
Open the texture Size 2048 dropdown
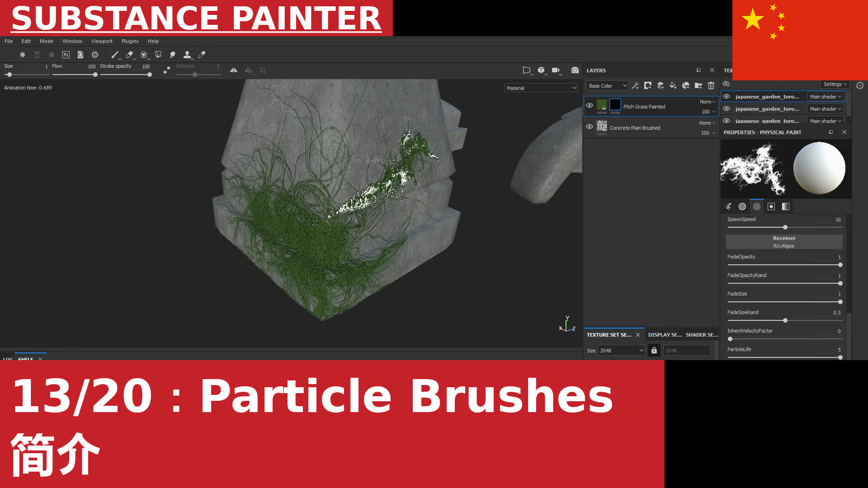click(622, 351)
